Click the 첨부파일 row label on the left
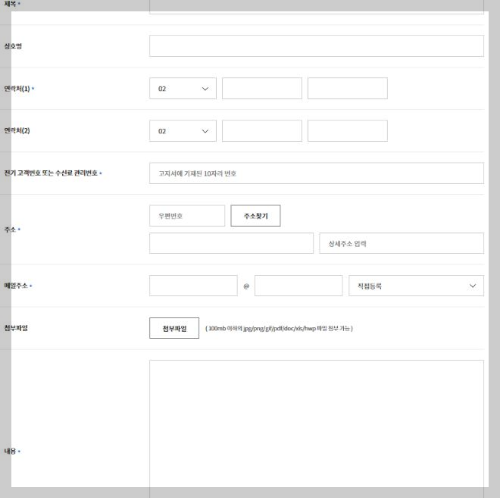 [16, 328]
